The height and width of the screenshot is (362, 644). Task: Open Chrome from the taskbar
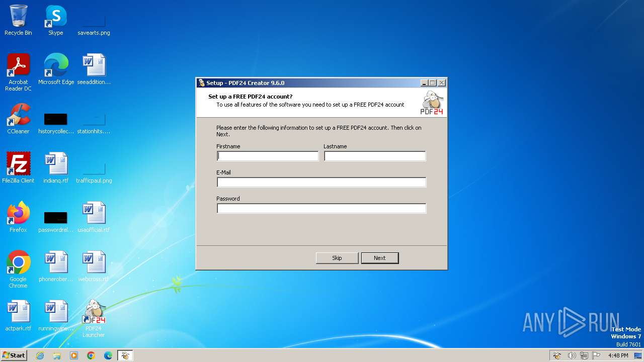tap(91, 355)
